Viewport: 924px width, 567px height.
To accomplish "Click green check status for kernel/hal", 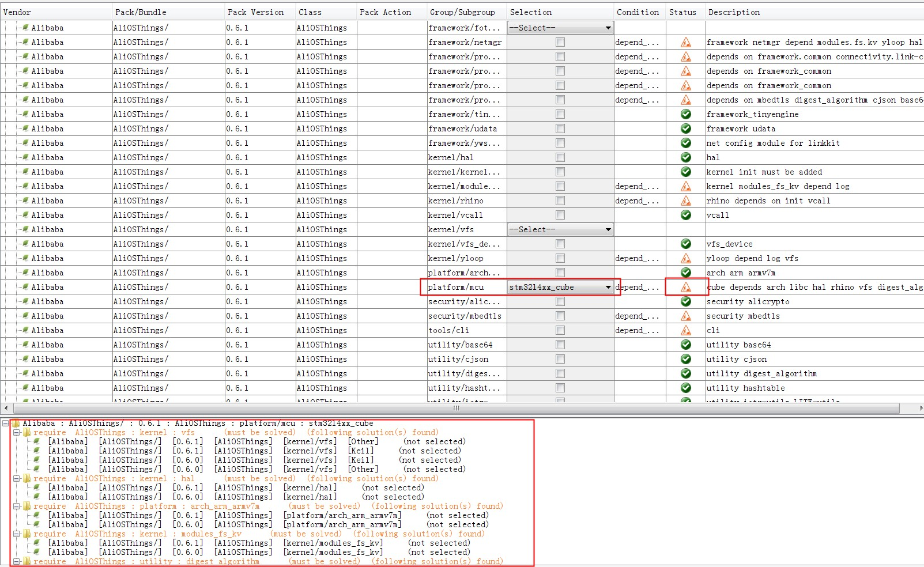I will pos(686,157).
